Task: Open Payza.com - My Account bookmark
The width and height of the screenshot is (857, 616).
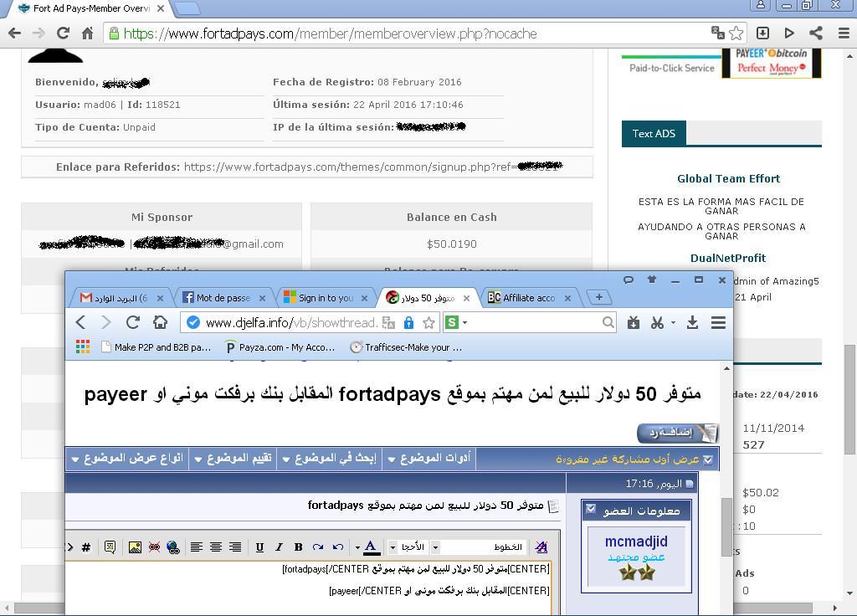Action: coord(280,347)
